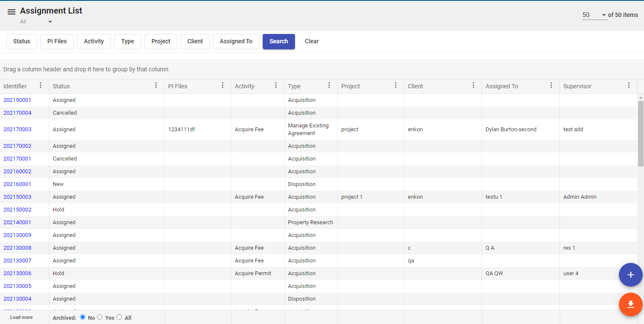Screen dimensions: 644x324
Task: Click the orange download export button
Action: (x=630, y=304)
